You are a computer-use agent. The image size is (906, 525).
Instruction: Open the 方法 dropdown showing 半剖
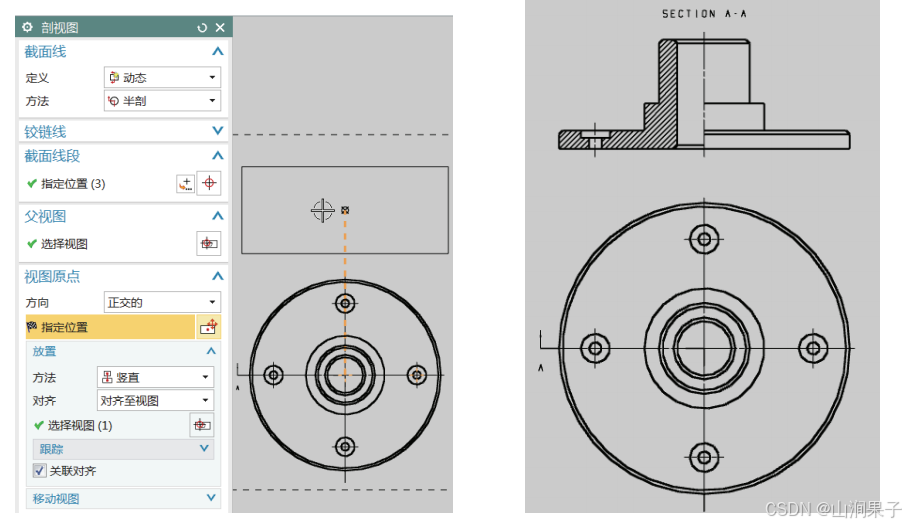pos(162,101)
